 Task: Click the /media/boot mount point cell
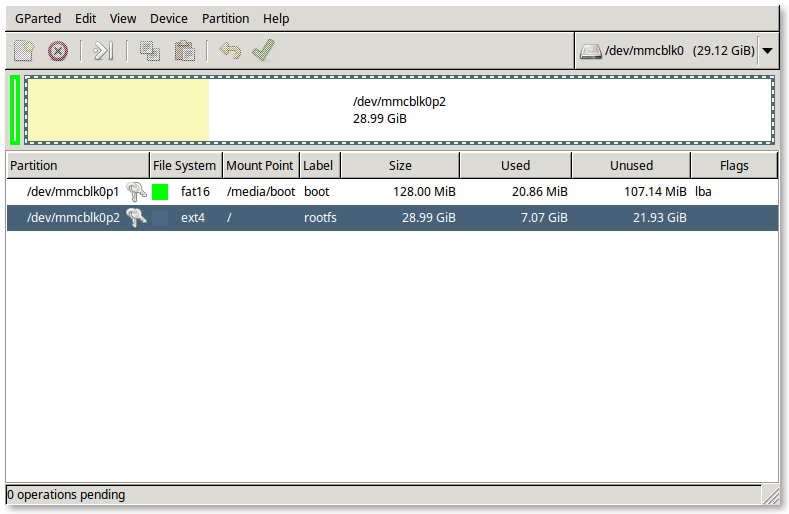pyautogui.click(x=261, y=192)
